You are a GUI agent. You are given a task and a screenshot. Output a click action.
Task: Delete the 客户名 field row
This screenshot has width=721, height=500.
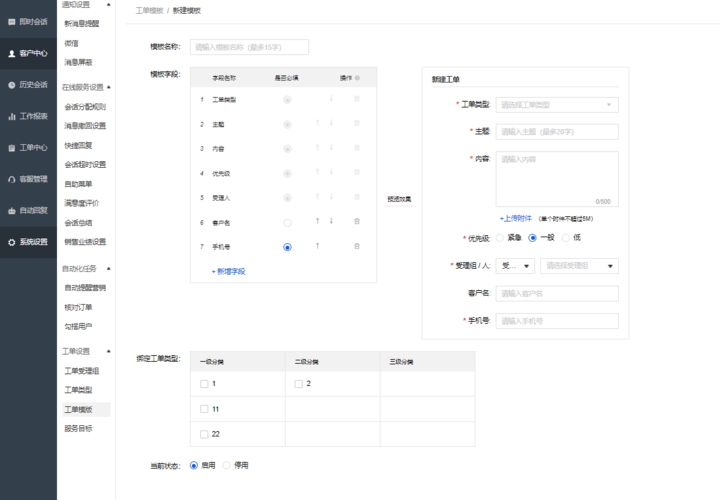357,222
